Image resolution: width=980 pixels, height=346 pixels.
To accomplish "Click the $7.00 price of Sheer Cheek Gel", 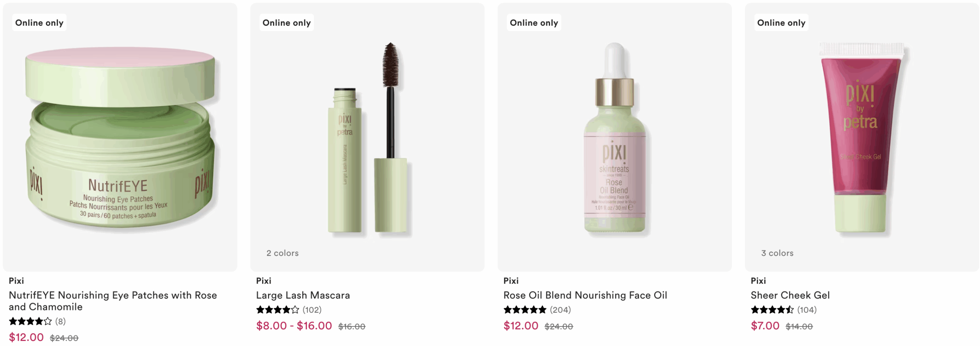I will click(764, 326).
